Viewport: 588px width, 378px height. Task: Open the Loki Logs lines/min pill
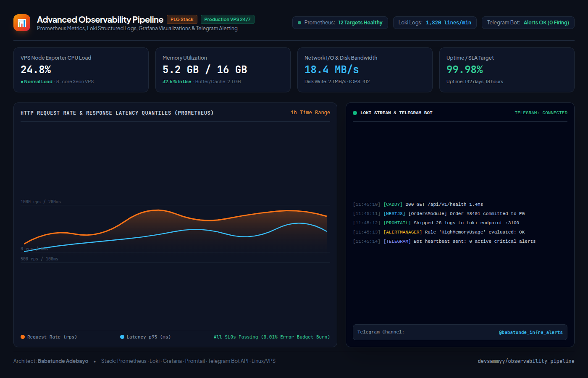pyautogui.click(x=435, y=23)
